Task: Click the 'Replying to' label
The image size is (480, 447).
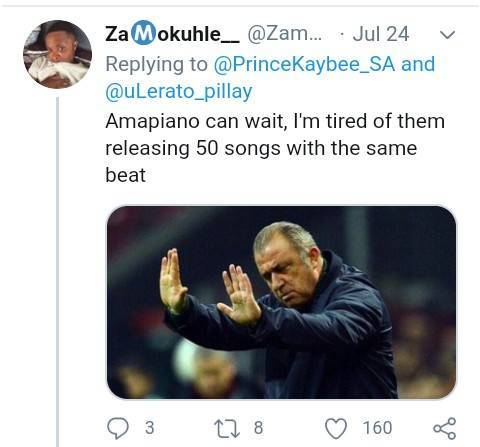Action: 157,64
